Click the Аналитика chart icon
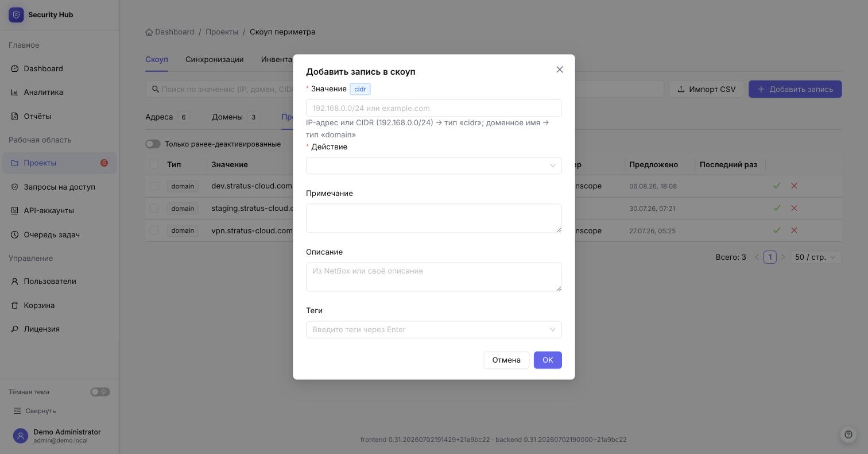This screenshot has width=868, height=454. [15, 92]
